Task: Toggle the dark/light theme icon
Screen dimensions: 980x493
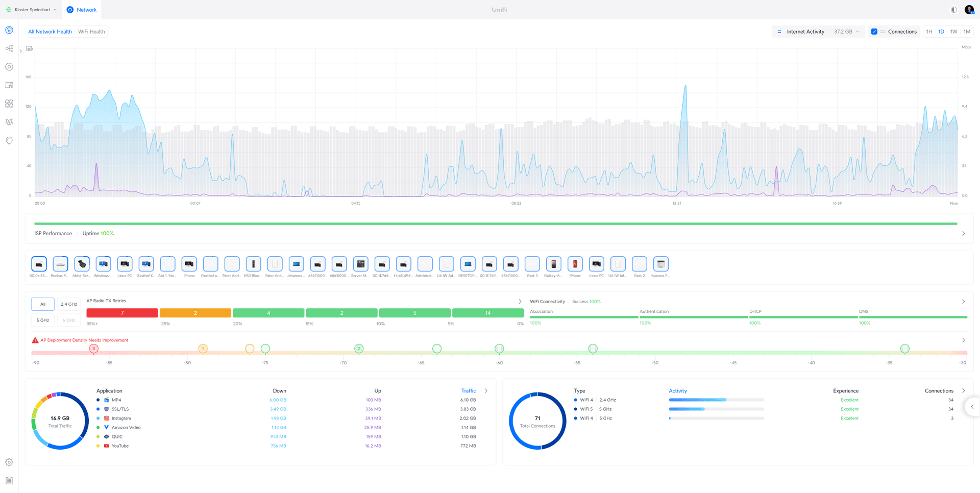Action: tap(953, 10)
